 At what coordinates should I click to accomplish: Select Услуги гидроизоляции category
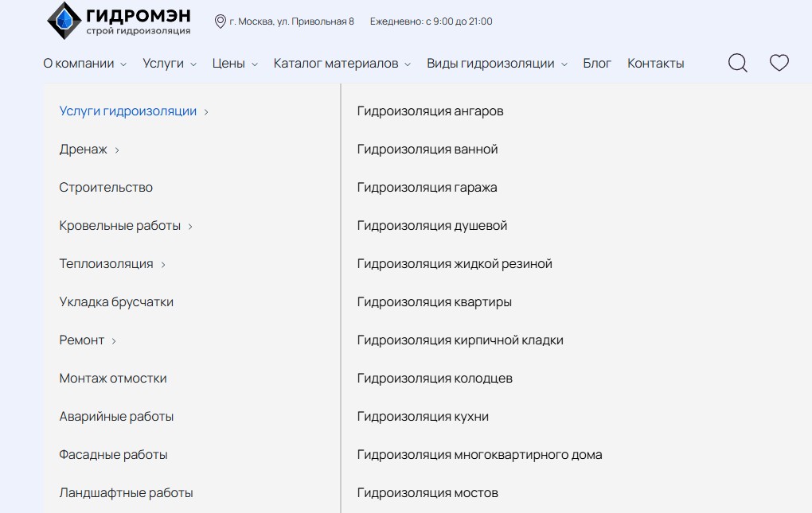(128, 111)
